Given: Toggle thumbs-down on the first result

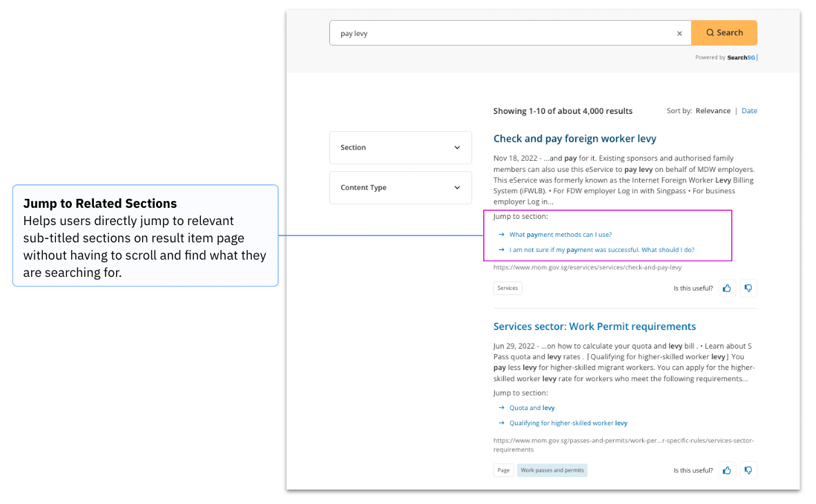Looking at the screenshot, I should pos(748,288).
